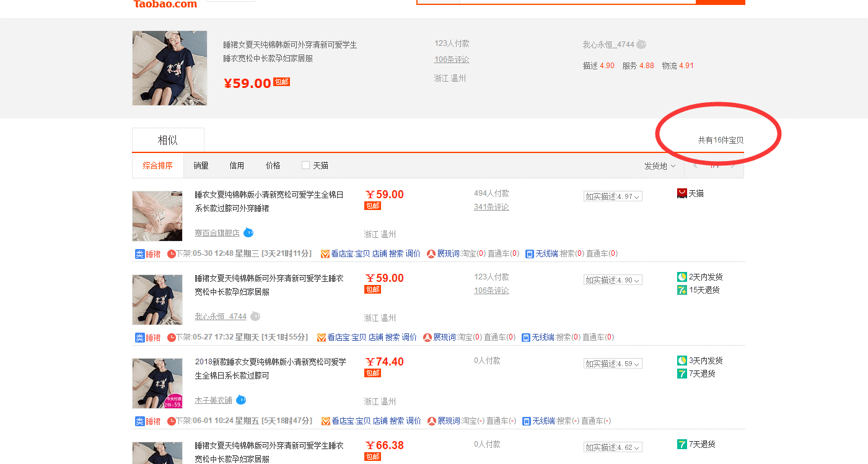Image resolution: width=868 pixels, height=464 pixels.
Task: Click the top featured product thumbnail
Action: click(170, 68)
